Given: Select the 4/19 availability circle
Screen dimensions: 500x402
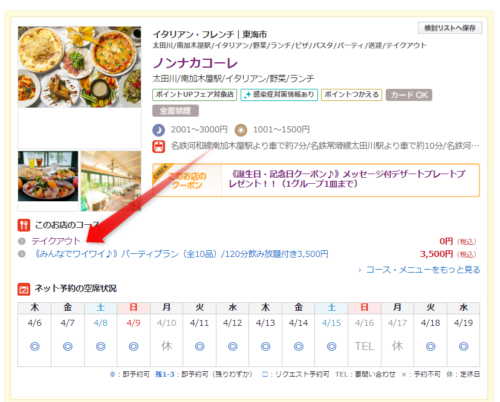Looking at the screenshot, I should click(x=463, y=347).
